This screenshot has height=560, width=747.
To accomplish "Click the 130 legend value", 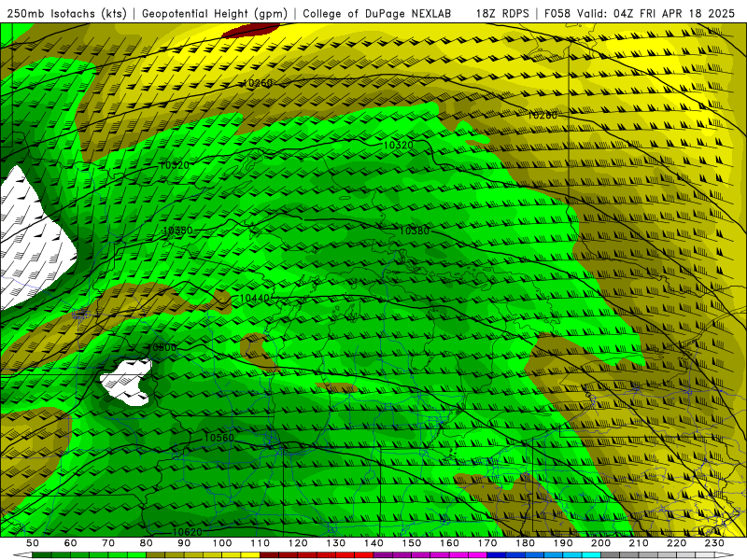I will pos(336,543).
